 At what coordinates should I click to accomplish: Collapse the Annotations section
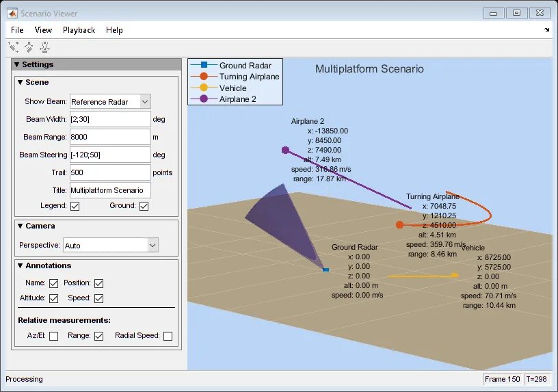21,265
